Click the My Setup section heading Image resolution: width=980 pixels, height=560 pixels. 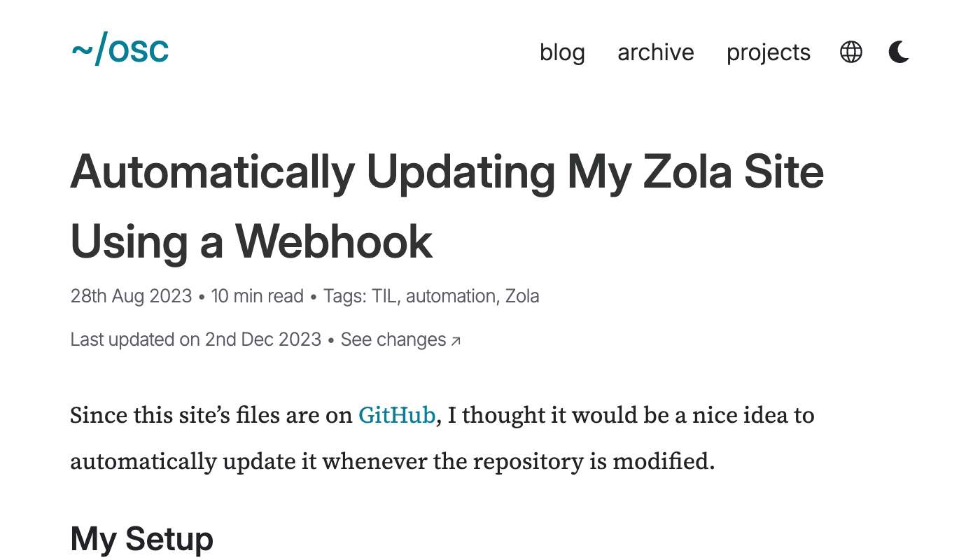tap(141, 538)
